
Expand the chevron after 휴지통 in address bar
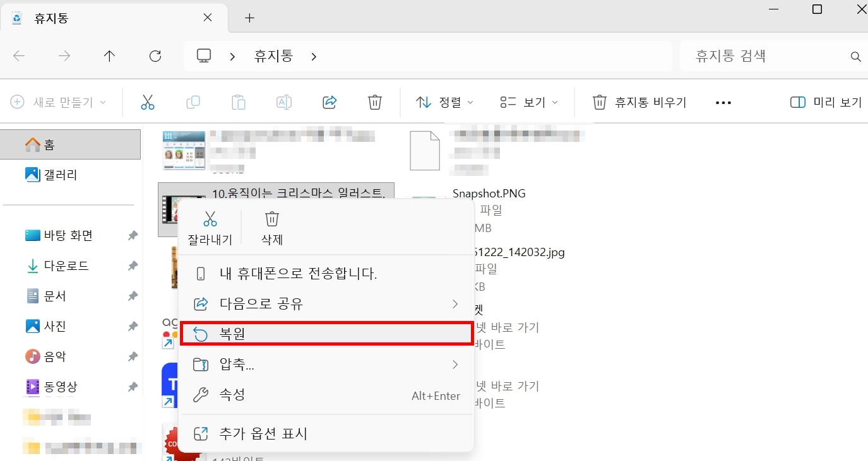coord(314,57)
